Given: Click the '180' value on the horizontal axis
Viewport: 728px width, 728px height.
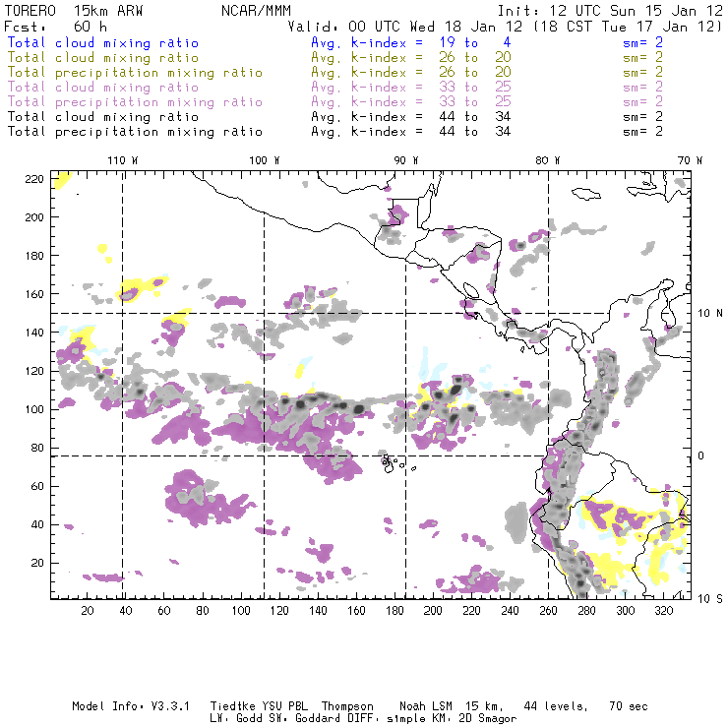Looking at the screenshot, I should click(x=394, y=611).
